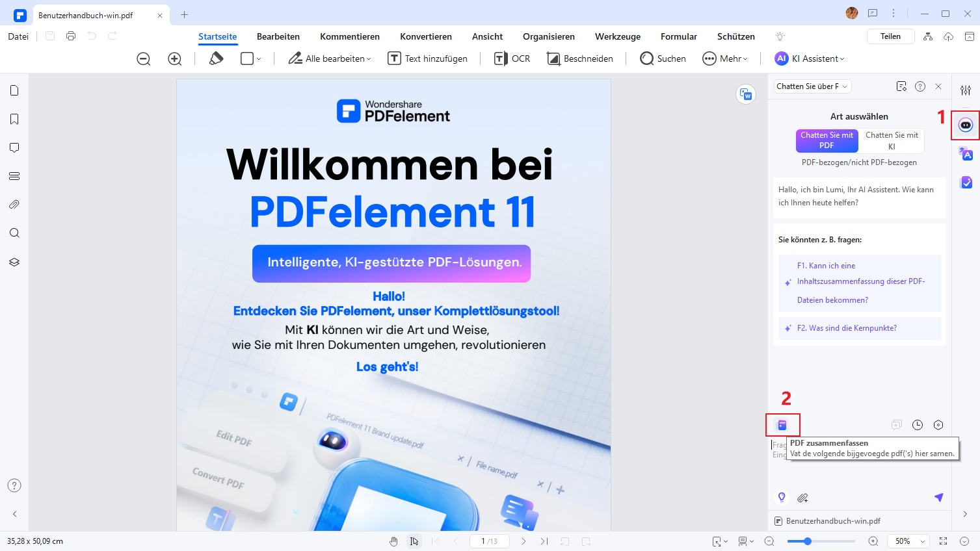Click the PDF to Word floating icon
The width and height of the screenshot is (980, 551).
pyautogui.click(x=746, y=94)
